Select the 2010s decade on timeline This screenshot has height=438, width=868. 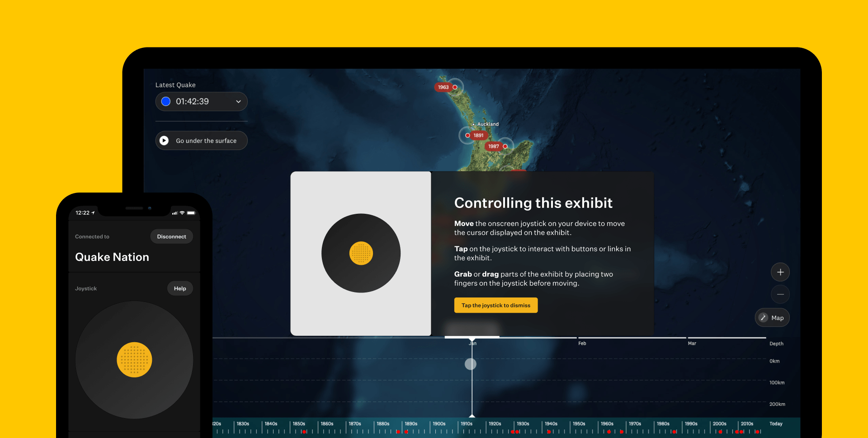[747, 424]
